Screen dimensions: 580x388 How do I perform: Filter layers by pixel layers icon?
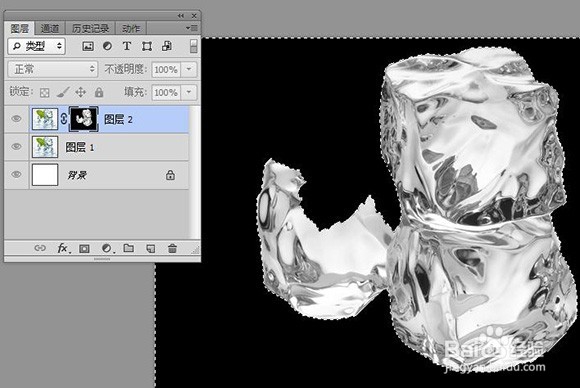click(88, 46)
